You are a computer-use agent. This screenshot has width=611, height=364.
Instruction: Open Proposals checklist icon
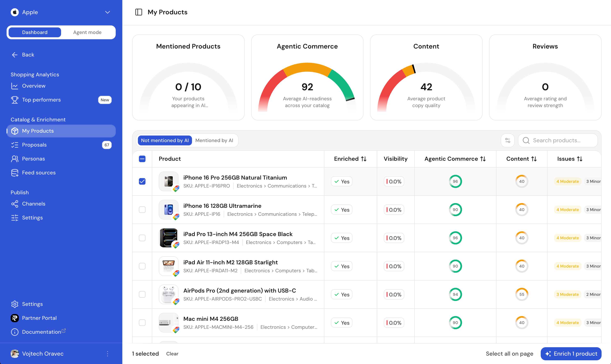(15, 145)
